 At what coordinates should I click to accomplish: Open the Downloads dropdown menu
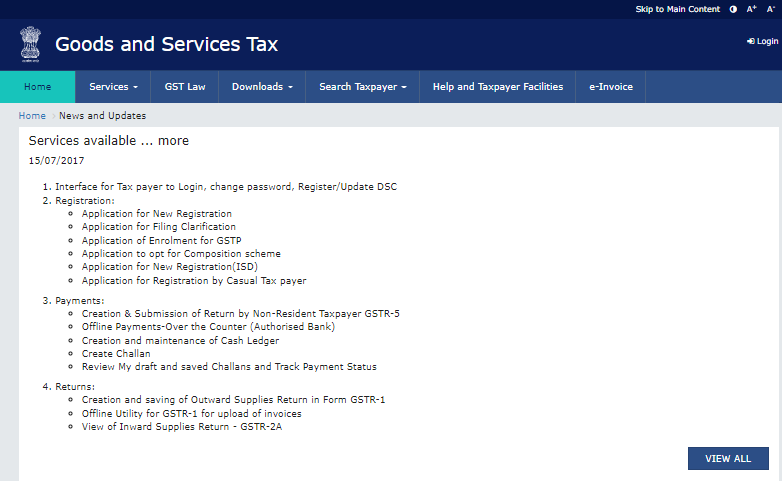[261, 87]
